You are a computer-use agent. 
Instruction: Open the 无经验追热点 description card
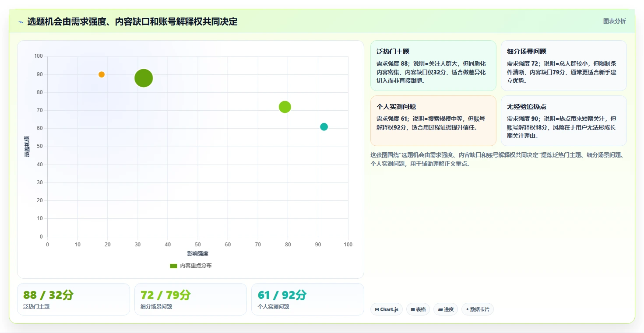coord(564,121)
